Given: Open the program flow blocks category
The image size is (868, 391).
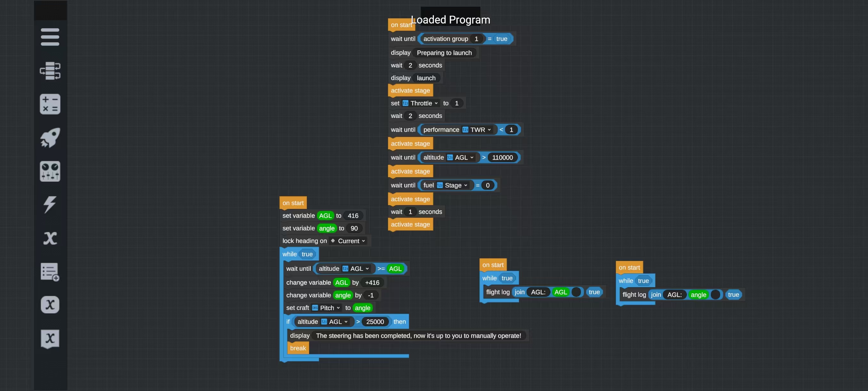Looking at the screenshot, I should 50,71.
